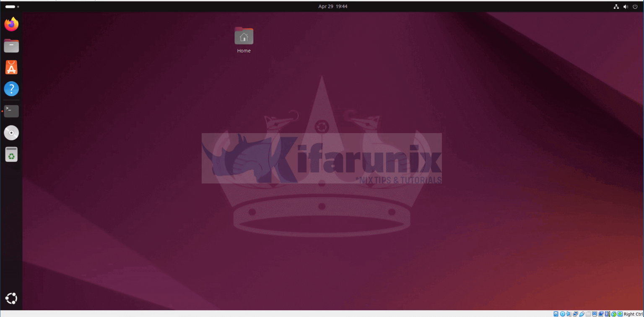Screen dimensions: 644x317
Task: Open Ubuntu App Center from the dock
Action: [x=11, y=67]
